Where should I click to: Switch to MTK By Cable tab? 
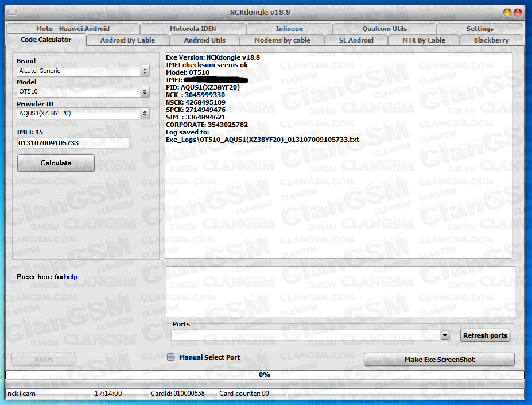[424, 40]
